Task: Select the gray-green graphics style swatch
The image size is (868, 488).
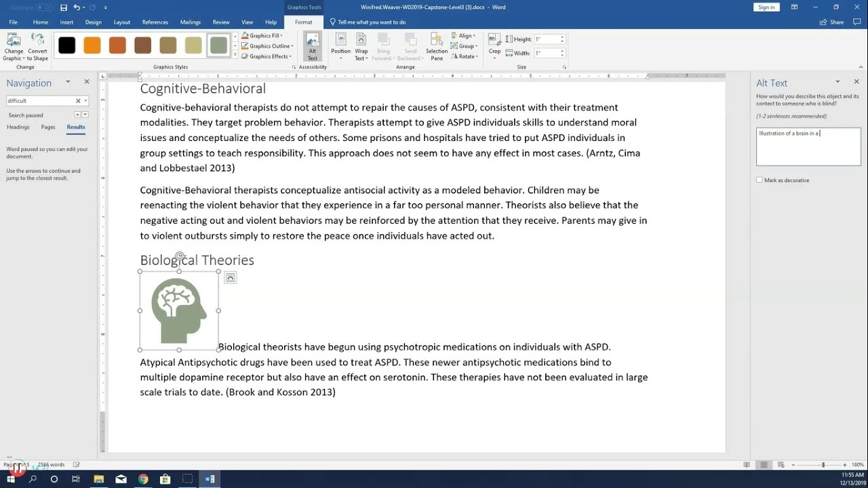Action: click(x=218, y=45)
